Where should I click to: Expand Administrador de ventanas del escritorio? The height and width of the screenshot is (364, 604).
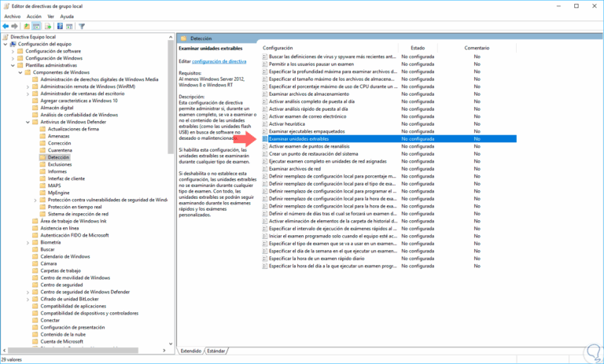[28, 94]
